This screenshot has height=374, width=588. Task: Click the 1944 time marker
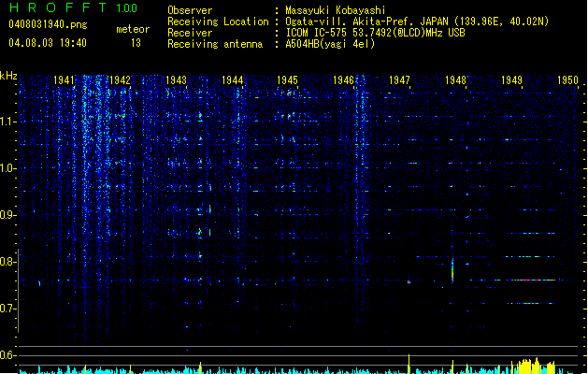tap(232, 79)
